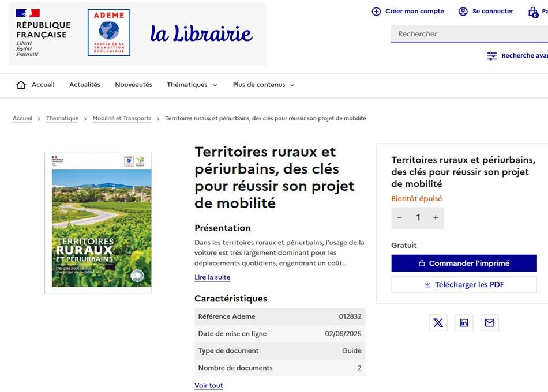The height and width of the screenshot is (392, 548).
Task: Increase quantity with the plus button
Action: pyautogui.click(x=436, y=218)
